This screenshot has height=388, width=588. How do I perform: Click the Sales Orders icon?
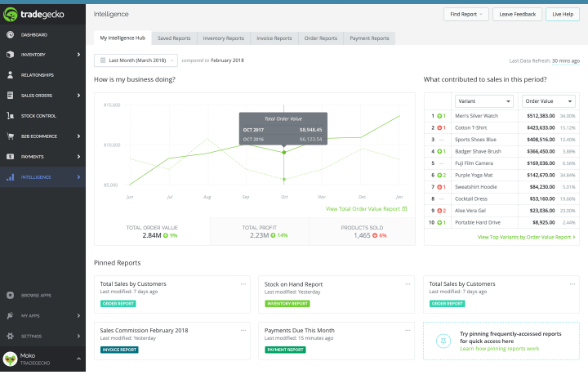(x=10, y=96)
